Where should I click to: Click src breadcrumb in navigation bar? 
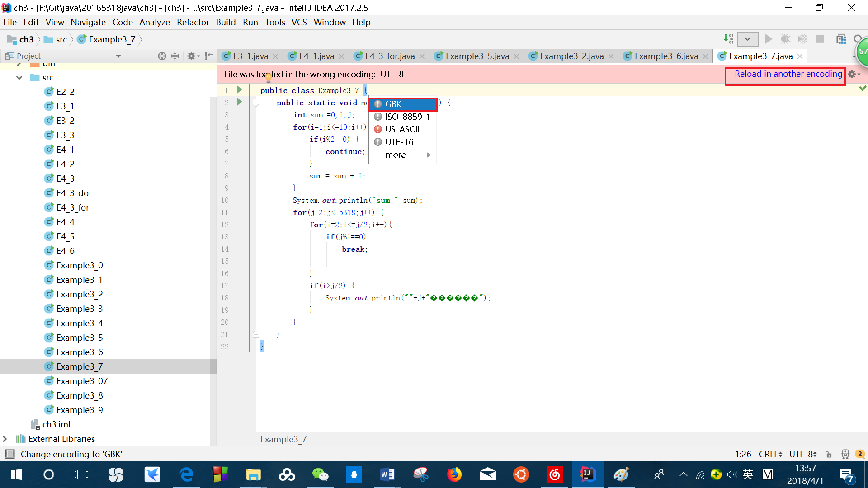[x=56, y=39]
